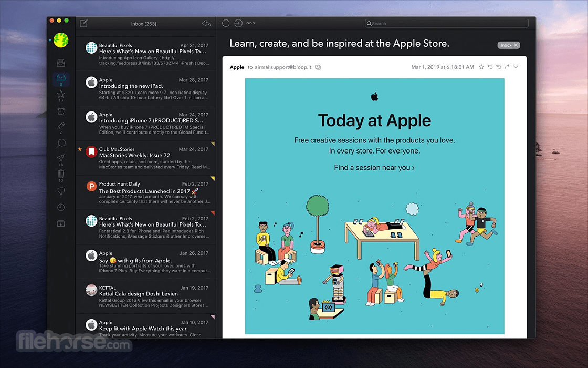Click the yellow flag on the Product Hunt Daily row

(213, 178)
